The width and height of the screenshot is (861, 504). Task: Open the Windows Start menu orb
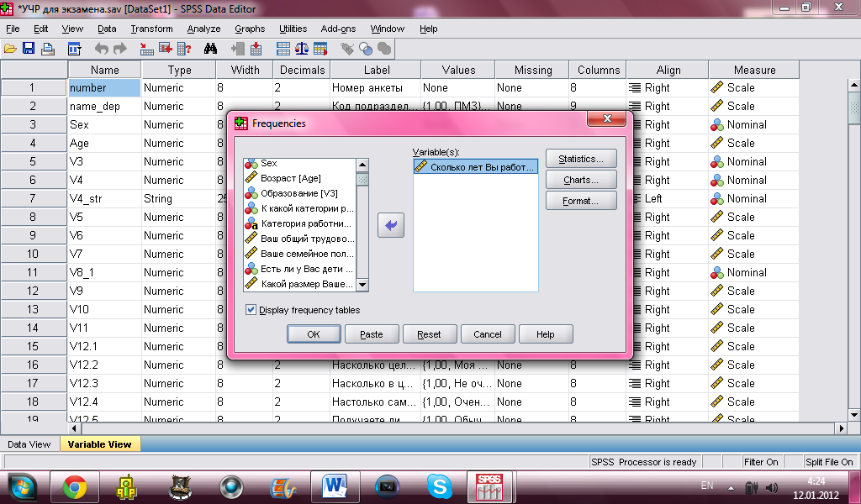tap(22, 487)
